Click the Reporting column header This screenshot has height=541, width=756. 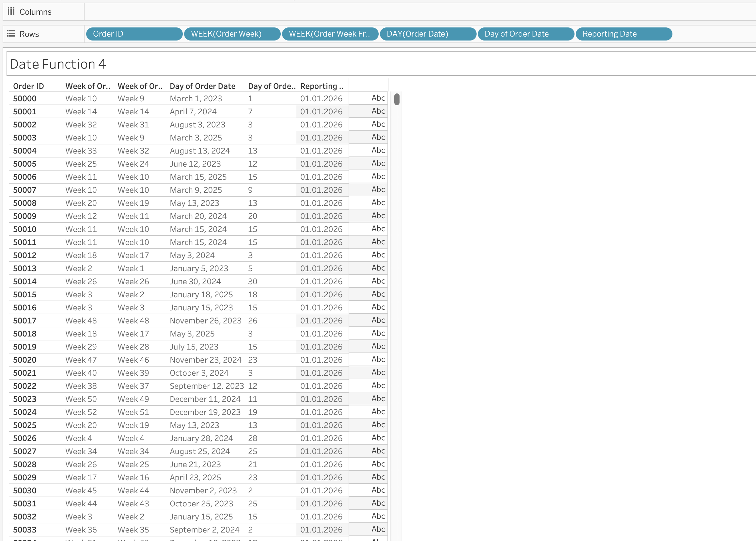[322, 86]
